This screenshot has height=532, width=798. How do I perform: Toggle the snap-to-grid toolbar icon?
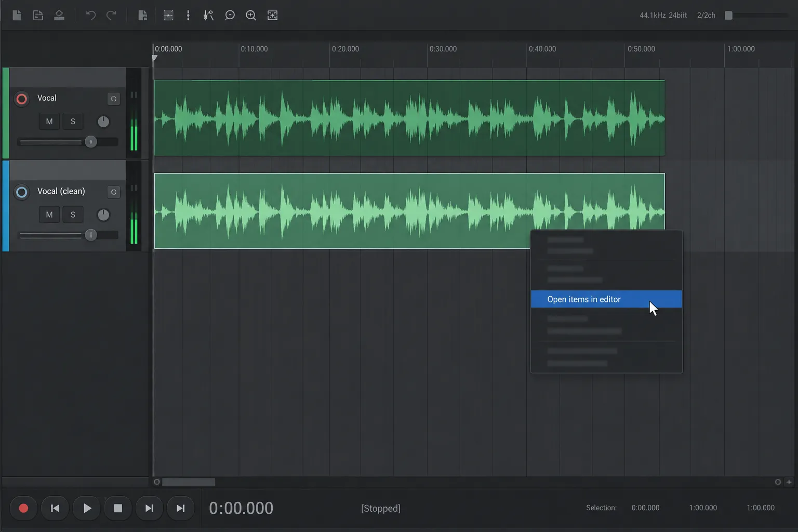(x=168, y=16)
